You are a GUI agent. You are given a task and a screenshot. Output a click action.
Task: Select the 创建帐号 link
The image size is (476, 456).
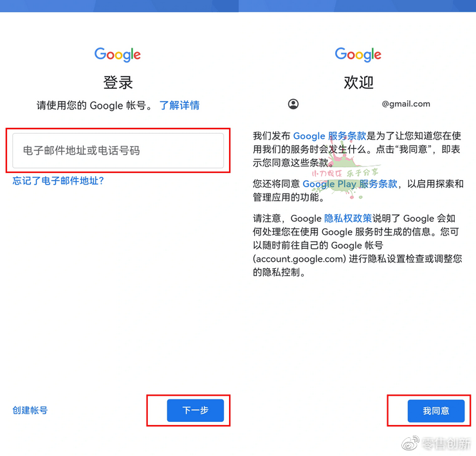tap(30, 410)
